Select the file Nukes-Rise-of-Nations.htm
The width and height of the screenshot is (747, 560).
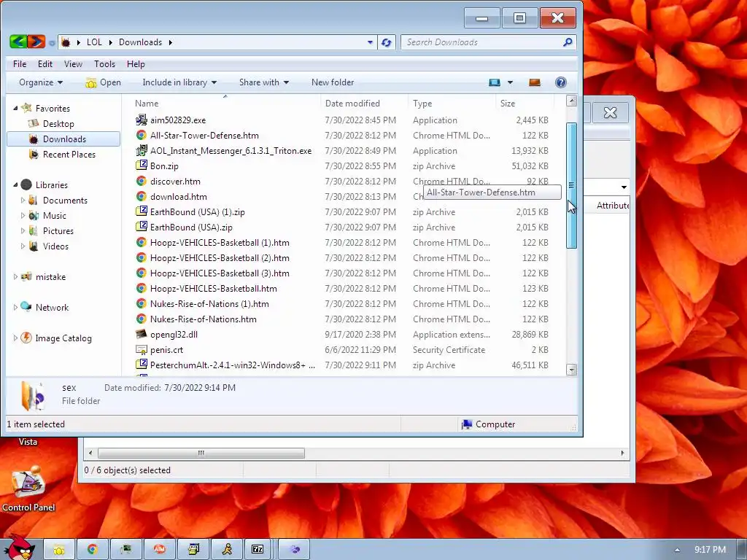204,319
